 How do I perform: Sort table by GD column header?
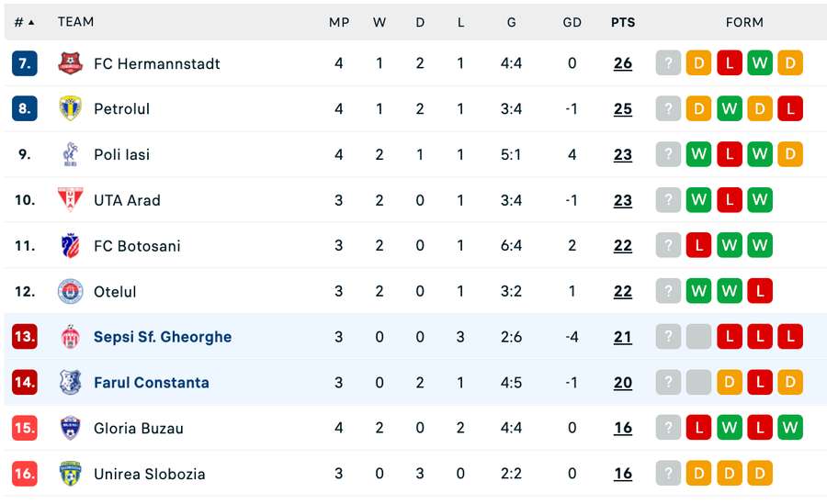coord(572,22)
